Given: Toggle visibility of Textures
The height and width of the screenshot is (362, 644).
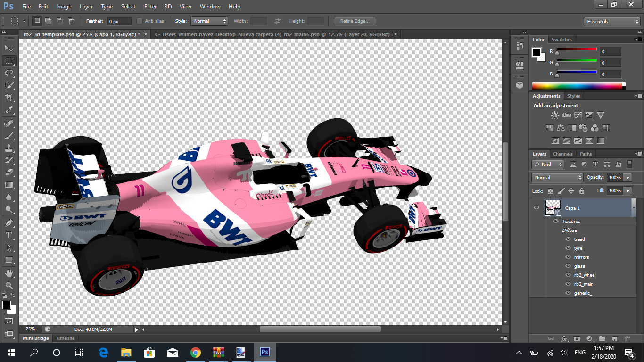Looking at the screenshot, I should tap(556, 221).
